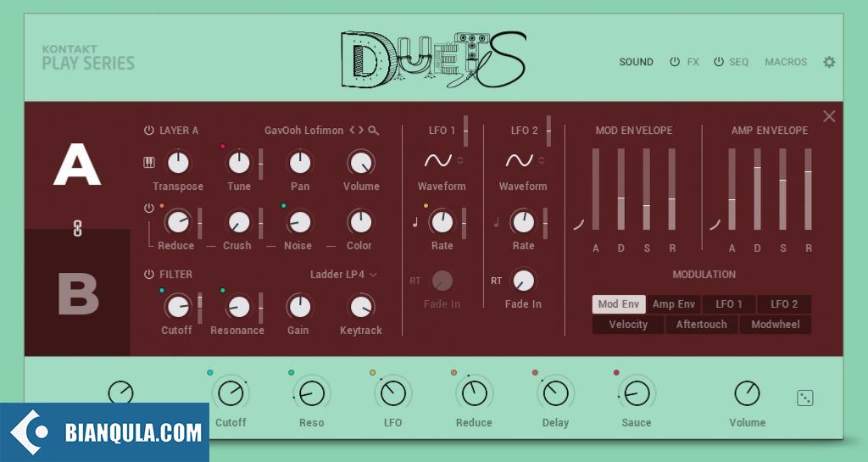Click the Noise knob
The image size is (868, 462).
click(300, 222)
